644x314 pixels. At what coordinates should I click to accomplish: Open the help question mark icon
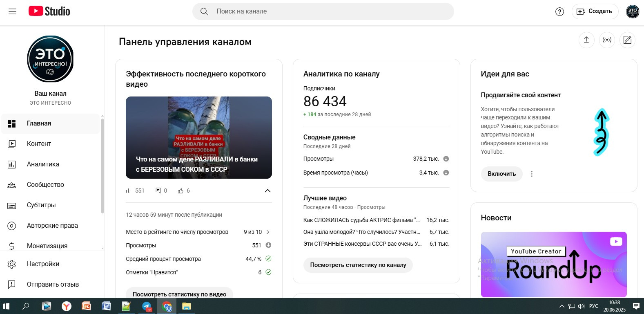(559, 11)
